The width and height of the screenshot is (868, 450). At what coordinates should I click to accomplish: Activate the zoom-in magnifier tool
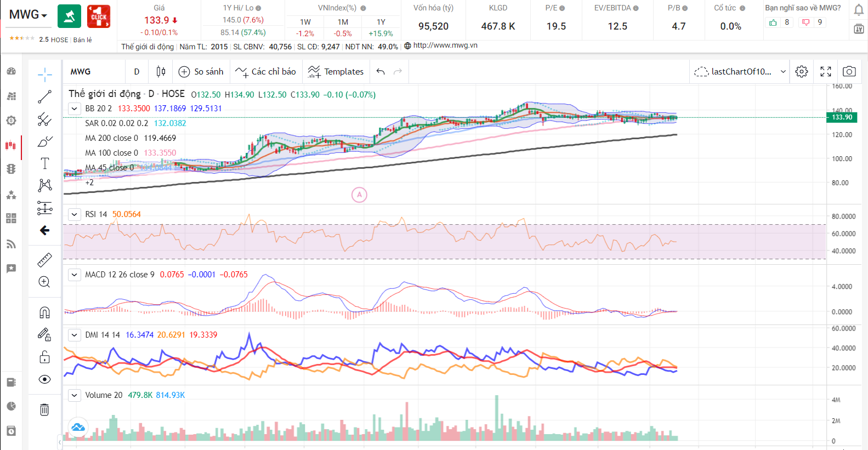click(45, 282)
